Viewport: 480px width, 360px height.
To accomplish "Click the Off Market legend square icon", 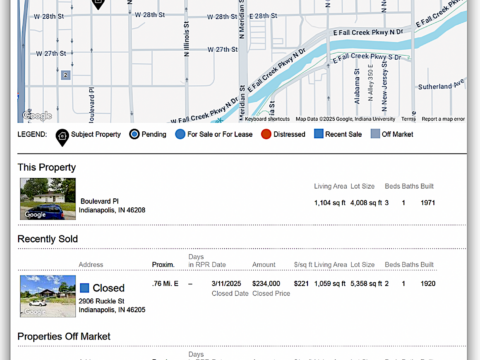I will pyautogui.click(x=375, y=134).
